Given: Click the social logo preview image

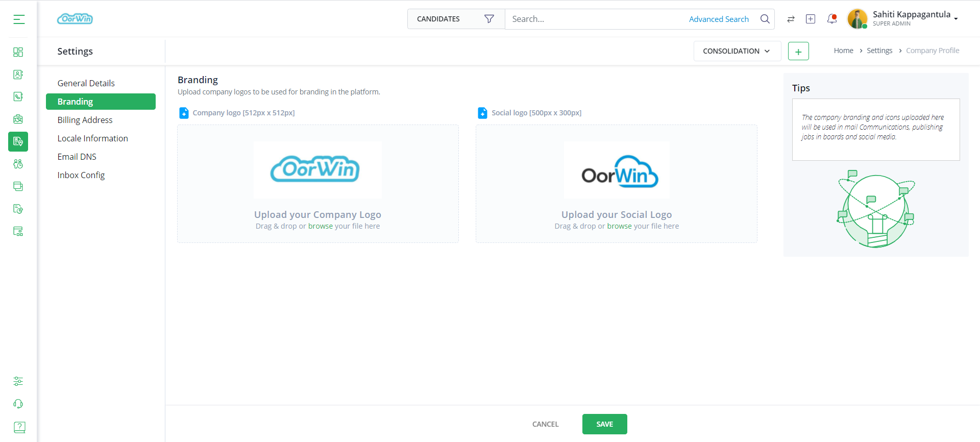Looking at the screenshot, I should pyautogui.click(x=617, y=170).
